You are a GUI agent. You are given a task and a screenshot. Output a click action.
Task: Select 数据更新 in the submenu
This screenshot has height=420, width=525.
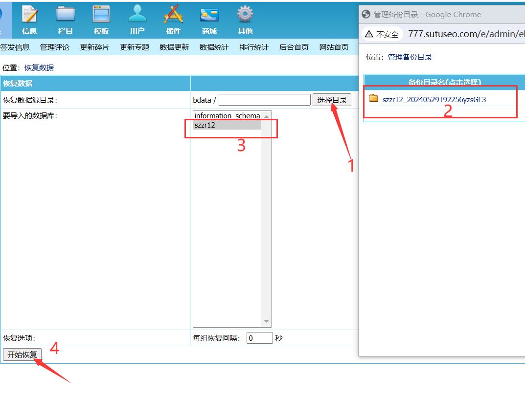[x=174, y=47]
